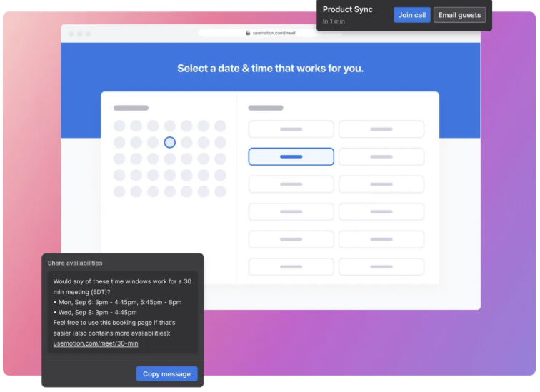Click the lock icon in address bar
The width and height of the screenshot is (540, 392).
pyautogui.click(x=248, y=33)
